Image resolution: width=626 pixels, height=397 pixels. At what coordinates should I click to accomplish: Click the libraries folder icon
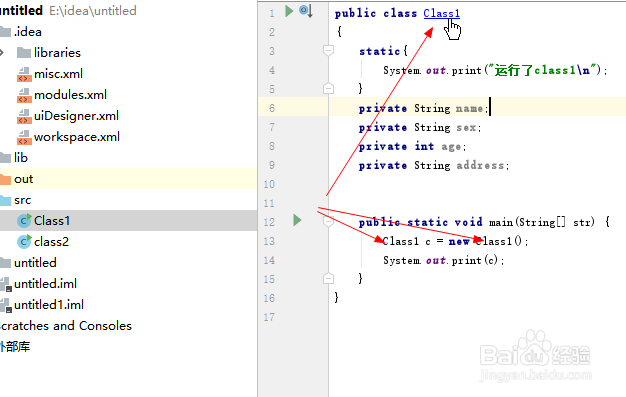pos(24,53)
